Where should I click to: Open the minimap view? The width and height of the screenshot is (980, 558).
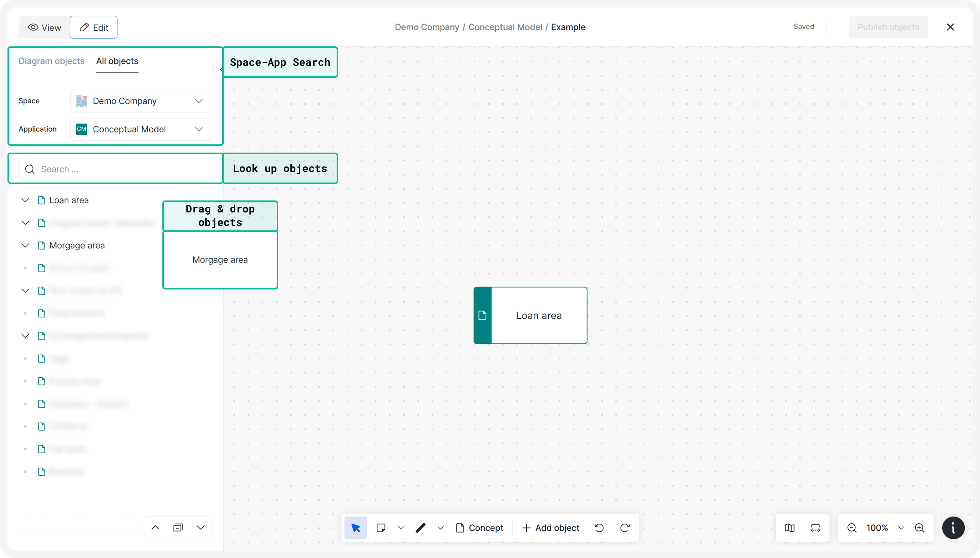tap(790, 528)
